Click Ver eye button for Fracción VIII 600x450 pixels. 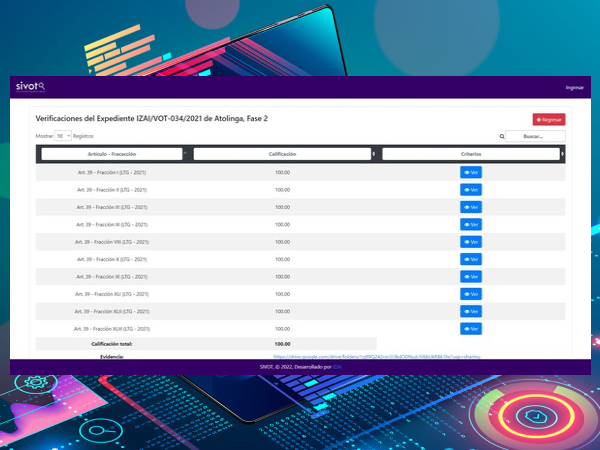point(471,241)
